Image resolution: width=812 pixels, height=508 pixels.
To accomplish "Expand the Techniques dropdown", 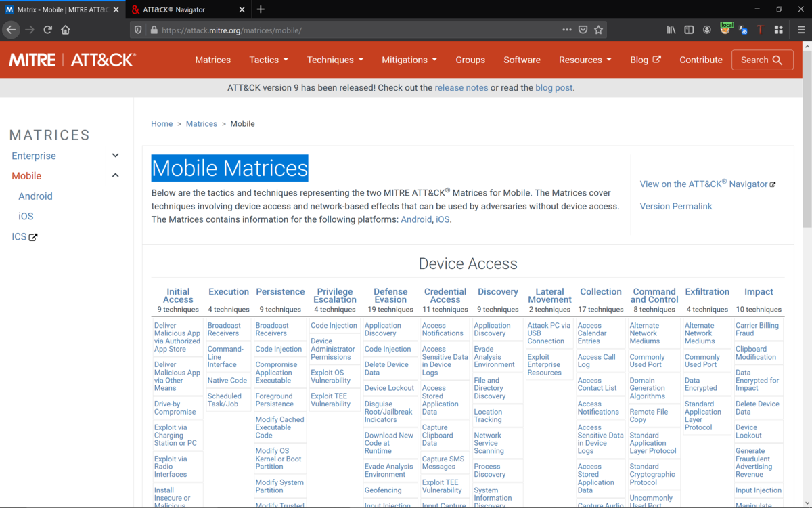I will 335,60.
